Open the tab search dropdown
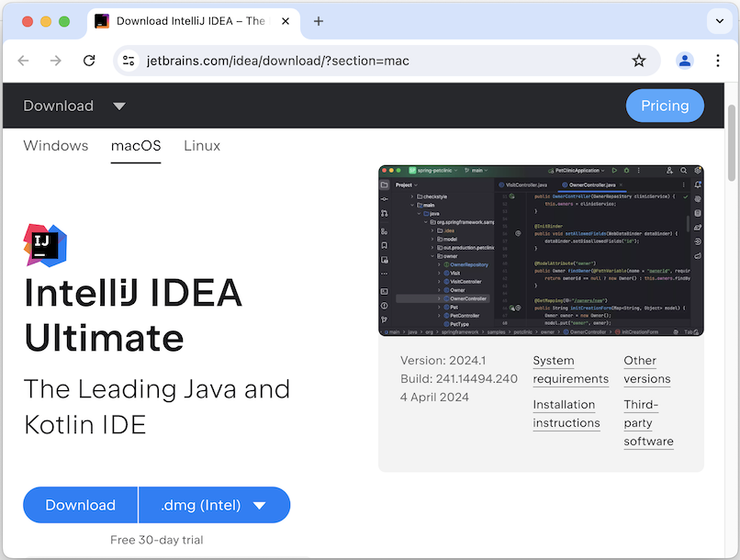Screen dimensions: 740x560 pyautogui.click(x=720, y=21)
